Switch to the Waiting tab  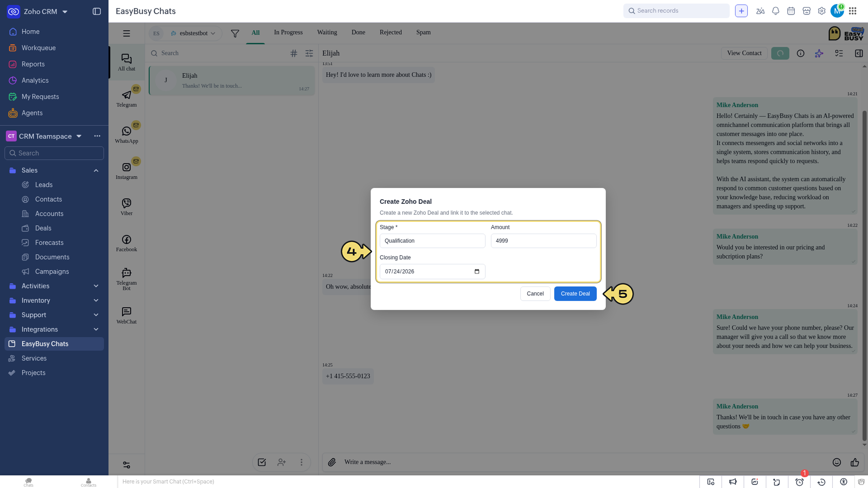[x=327, y=33]
